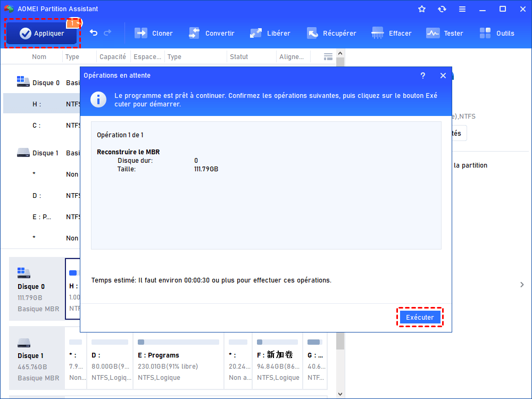Click the pending operations count badge
532x399 pixels.
click(73, 23)
